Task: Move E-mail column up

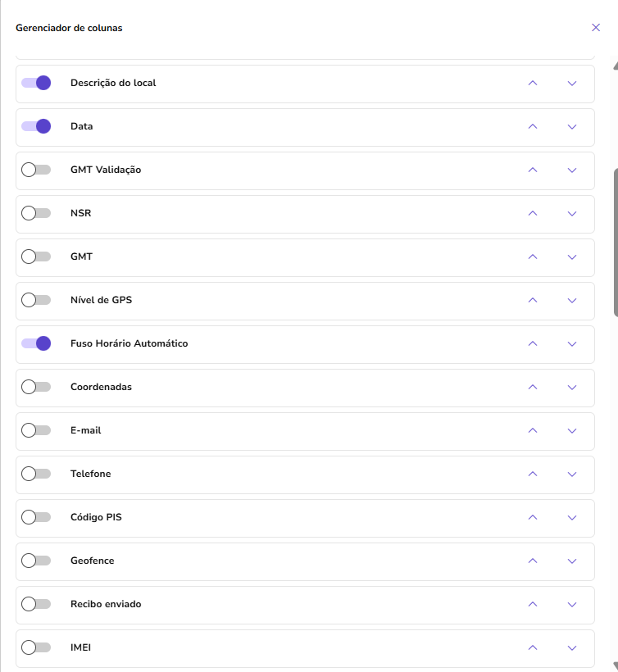Action: click(533, 431)
